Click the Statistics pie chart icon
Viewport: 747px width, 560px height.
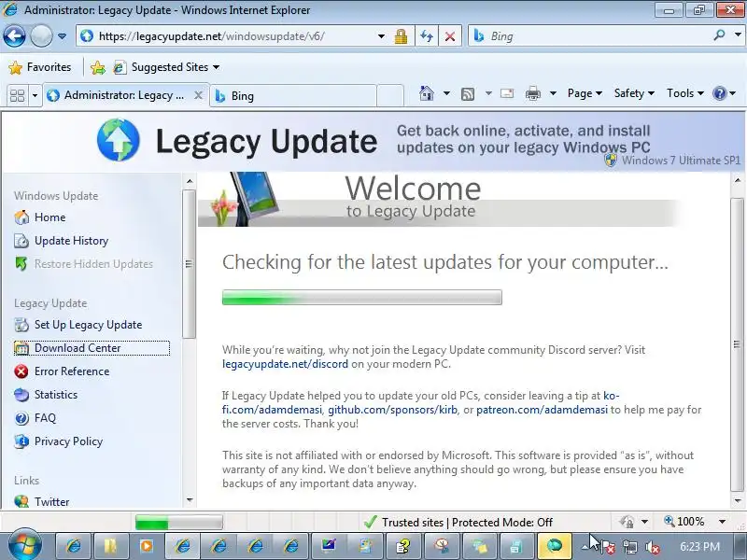21,395
